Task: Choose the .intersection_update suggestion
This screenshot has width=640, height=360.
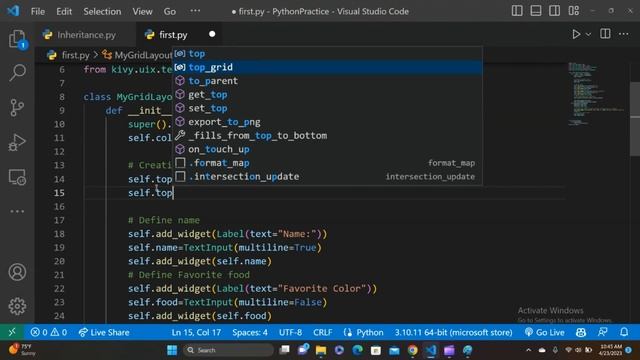Action: click(x=327, y=177)
